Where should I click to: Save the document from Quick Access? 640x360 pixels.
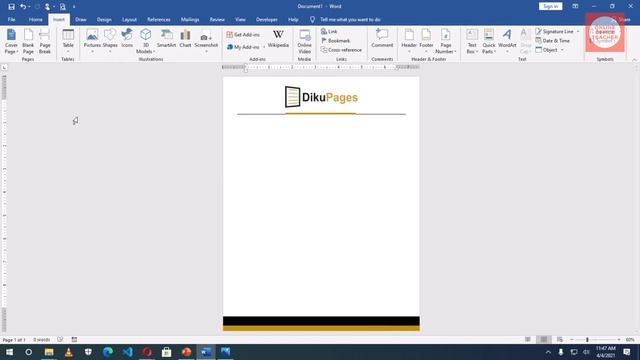click(11, 7)
